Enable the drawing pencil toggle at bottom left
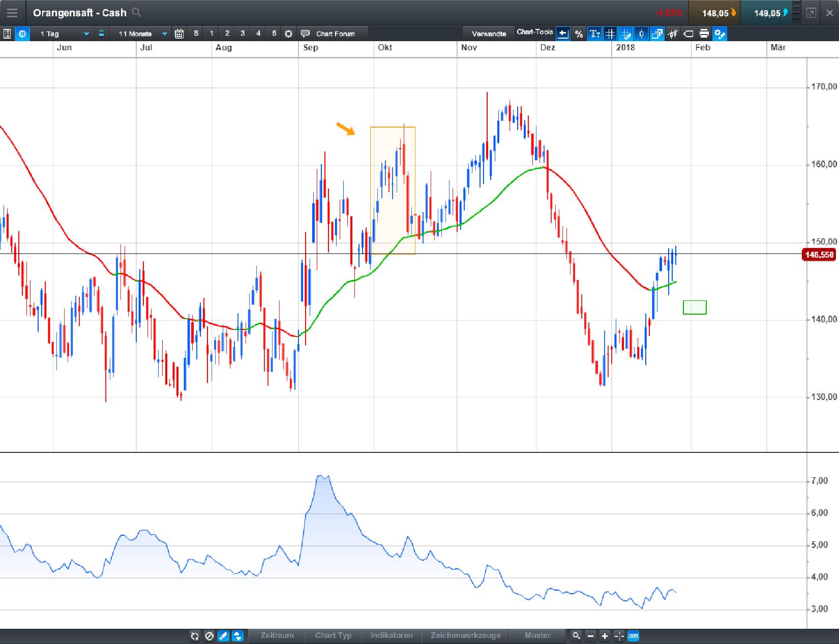839x644 pixels. coord(223,636)
